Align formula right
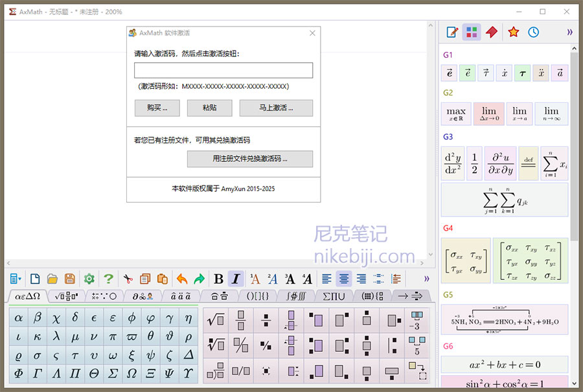583x392 pixels. click(361, 279)
